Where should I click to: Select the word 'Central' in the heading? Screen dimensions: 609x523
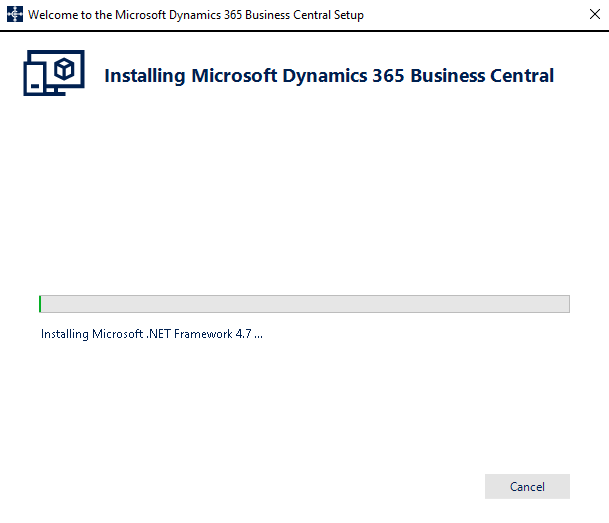click(522, 75)
